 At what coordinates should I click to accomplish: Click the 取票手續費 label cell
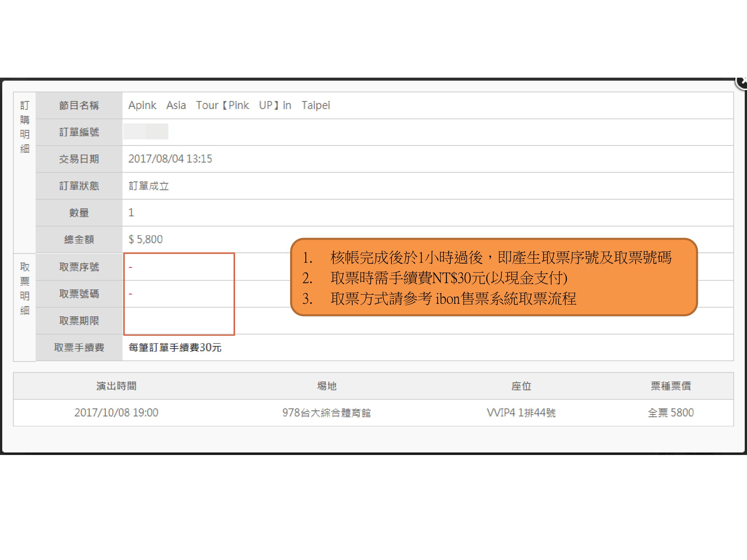coord(79,347)
